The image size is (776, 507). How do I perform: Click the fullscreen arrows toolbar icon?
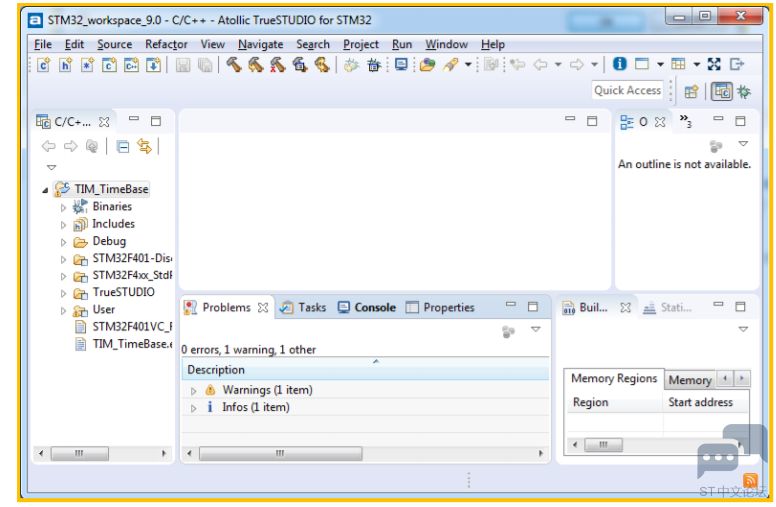pyautogui.click(x=714, y=64)
